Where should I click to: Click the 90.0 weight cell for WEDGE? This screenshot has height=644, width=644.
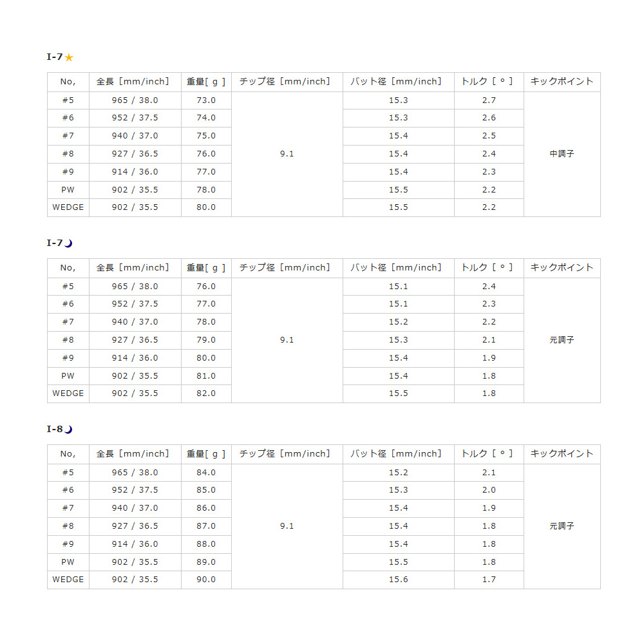point(206,580)
